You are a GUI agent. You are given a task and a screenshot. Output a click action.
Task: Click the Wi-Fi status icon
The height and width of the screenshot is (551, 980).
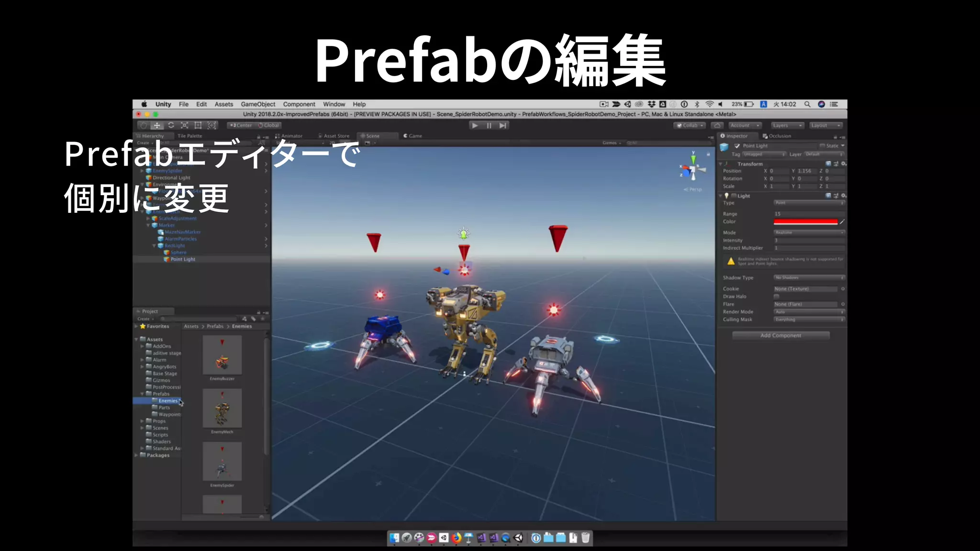[709, 104]
